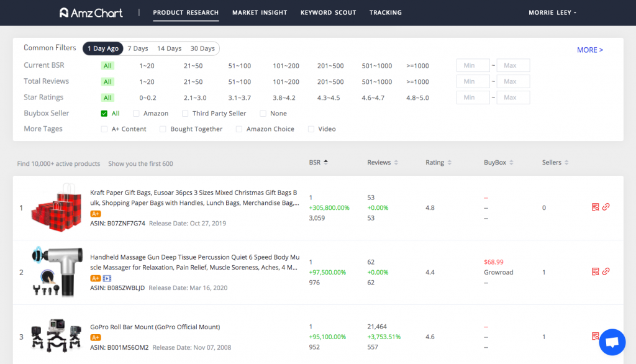The width and height of the screenshot is (636, 364).
Task: Open Kraft Paper Gift Bags product thumbnail
Action: [x=57, y=207]
